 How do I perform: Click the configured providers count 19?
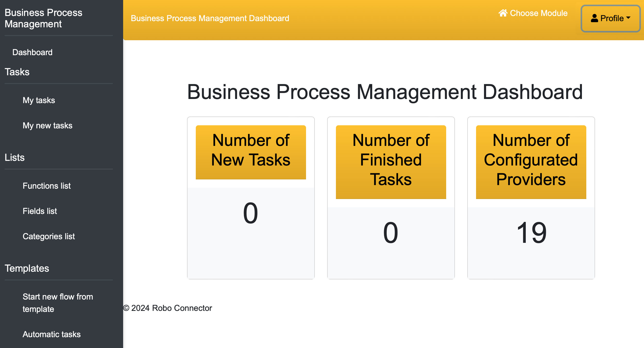[531, 233]
